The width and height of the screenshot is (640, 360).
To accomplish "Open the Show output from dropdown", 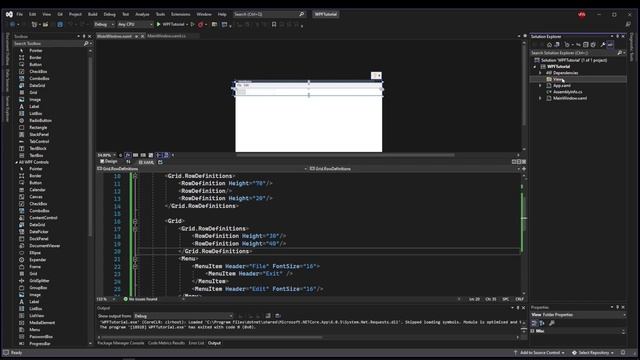I will [183, 316].
